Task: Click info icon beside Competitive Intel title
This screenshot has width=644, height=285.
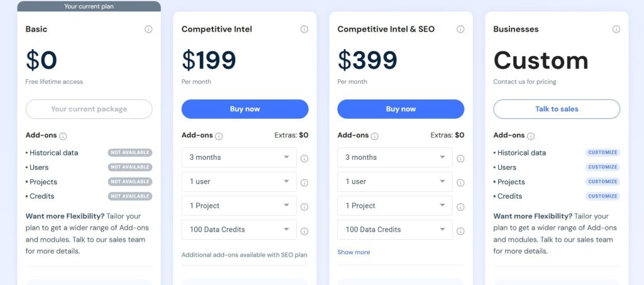Action: (x=304, y=29)
